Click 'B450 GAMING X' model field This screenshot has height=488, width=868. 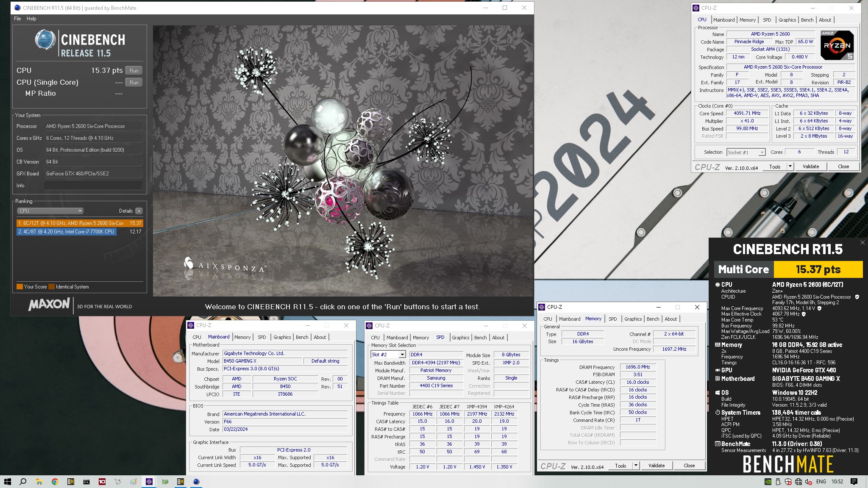(263, 361)
